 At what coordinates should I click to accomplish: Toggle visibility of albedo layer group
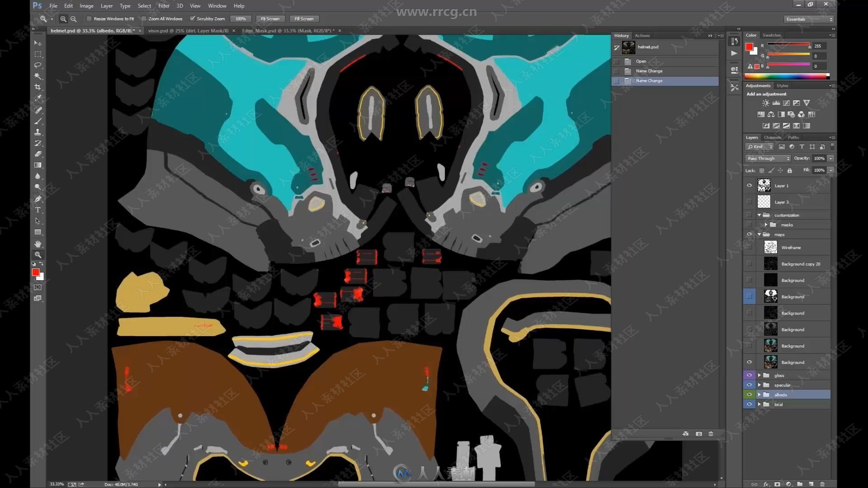click(x=750, y=394)
